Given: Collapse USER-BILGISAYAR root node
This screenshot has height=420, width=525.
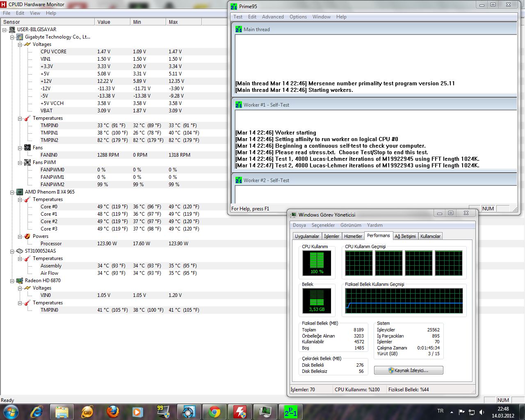Looking at the screenshot, I should point(4,30).
